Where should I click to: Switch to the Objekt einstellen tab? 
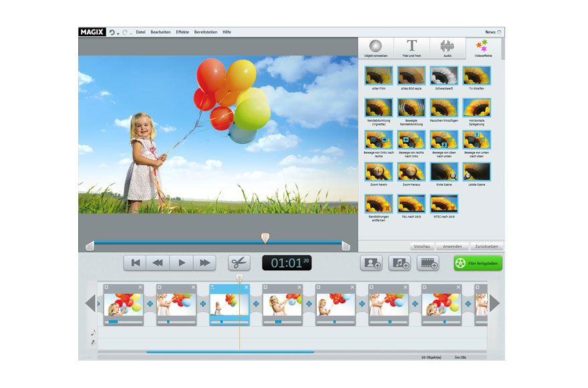click(x=376, y=48)
